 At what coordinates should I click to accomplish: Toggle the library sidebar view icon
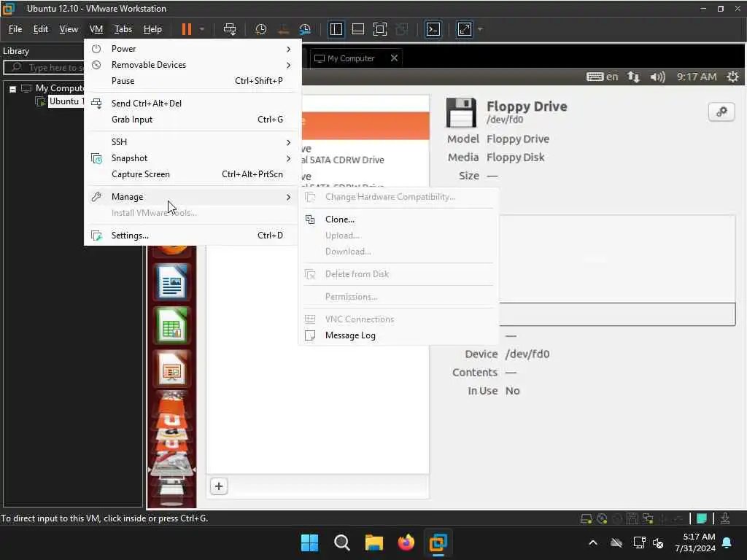pyautogui.click(x=336, y=29)
